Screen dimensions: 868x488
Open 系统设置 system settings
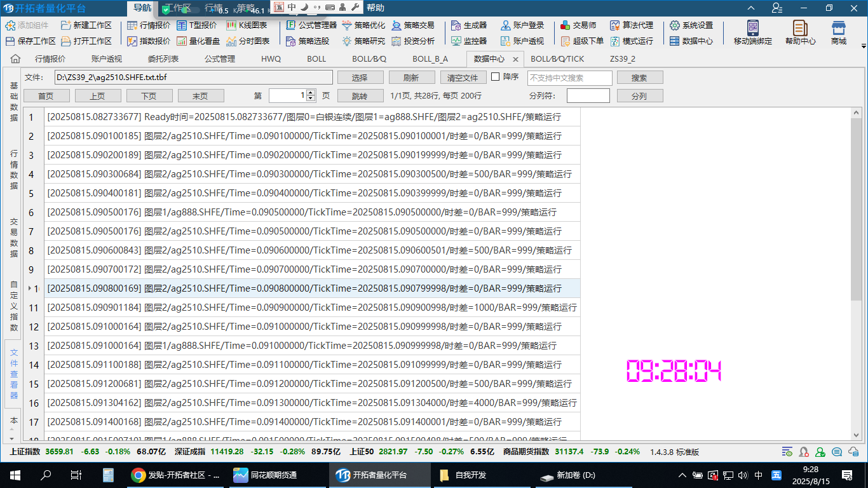point(691,25)
